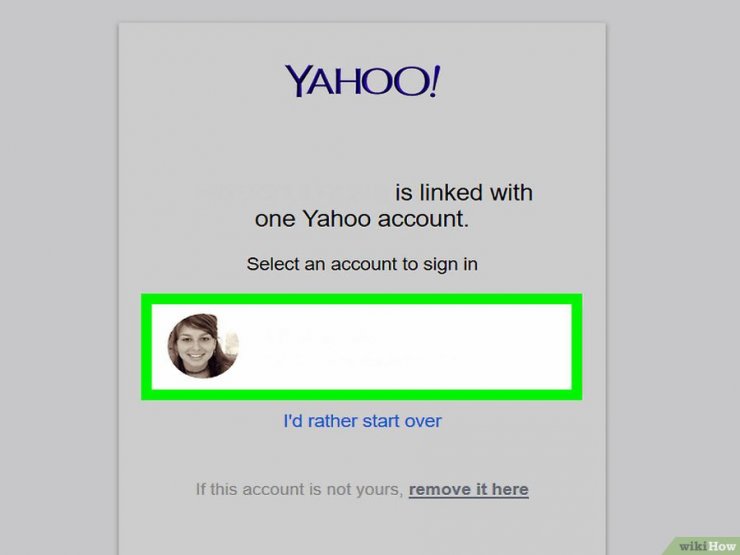The height and width of the screenshot is (555, 740).
Task: Click the blurred email before "is linked with"
Action: pyautogui.click(x=292, y=193)
